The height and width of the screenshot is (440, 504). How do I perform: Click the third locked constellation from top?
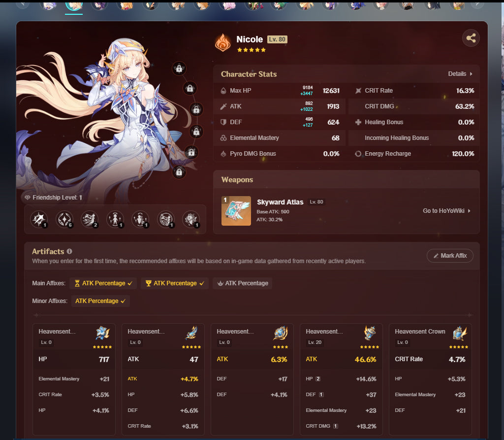coord(196,110)
